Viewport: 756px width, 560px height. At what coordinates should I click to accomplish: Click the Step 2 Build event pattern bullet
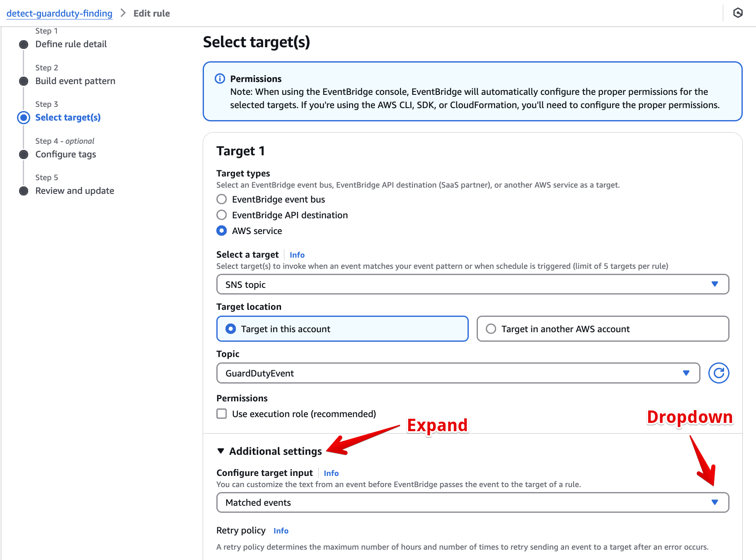click(24, 81)
